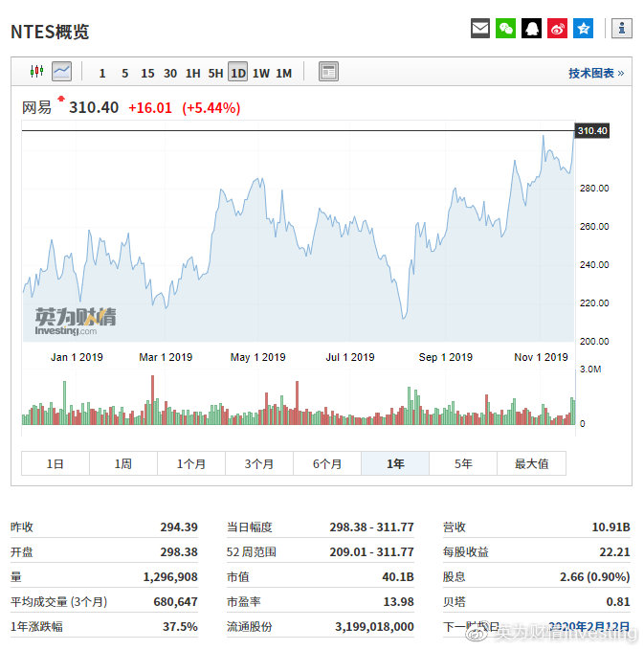
Task: Select the 1年 range tab
Action: click(395, 463)
